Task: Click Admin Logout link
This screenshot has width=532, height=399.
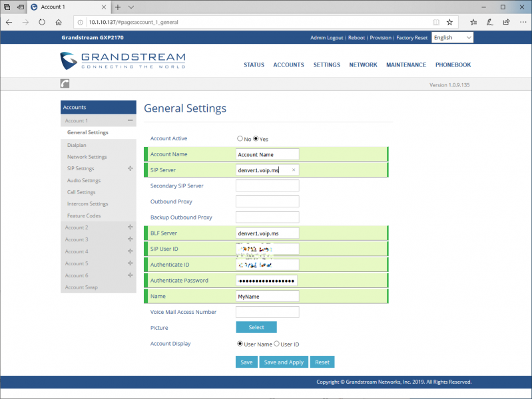Action: coord(327,38)
